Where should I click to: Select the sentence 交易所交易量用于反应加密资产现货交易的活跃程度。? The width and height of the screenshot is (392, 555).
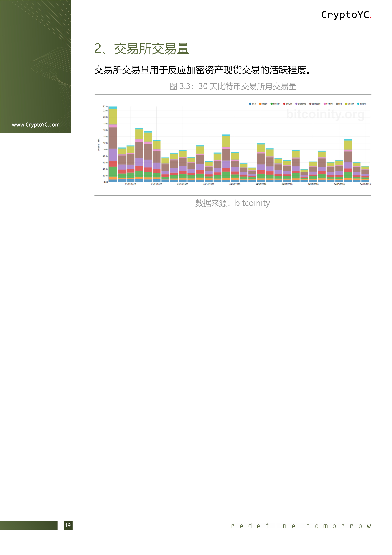click(x=202, y=70)
